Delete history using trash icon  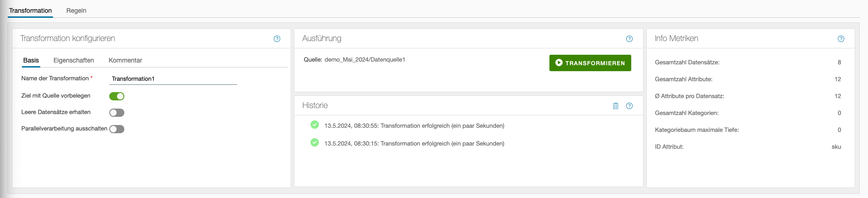616,106
